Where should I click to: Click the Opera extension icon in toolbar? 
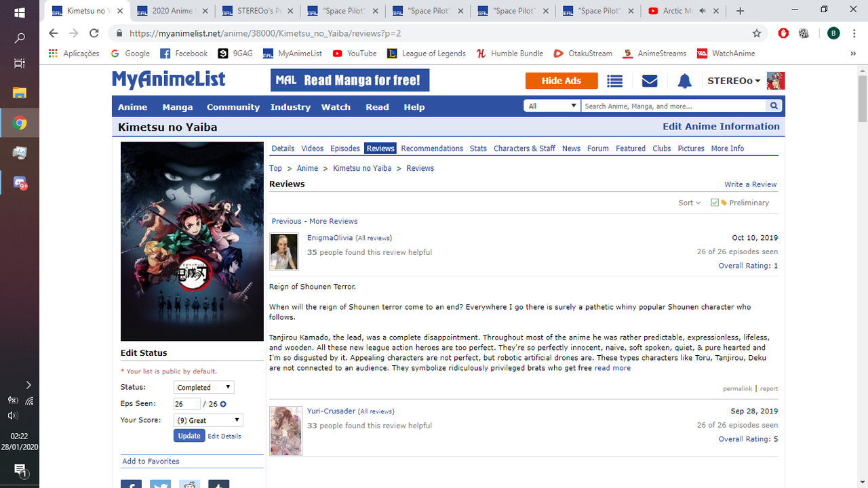click(783, 33)
